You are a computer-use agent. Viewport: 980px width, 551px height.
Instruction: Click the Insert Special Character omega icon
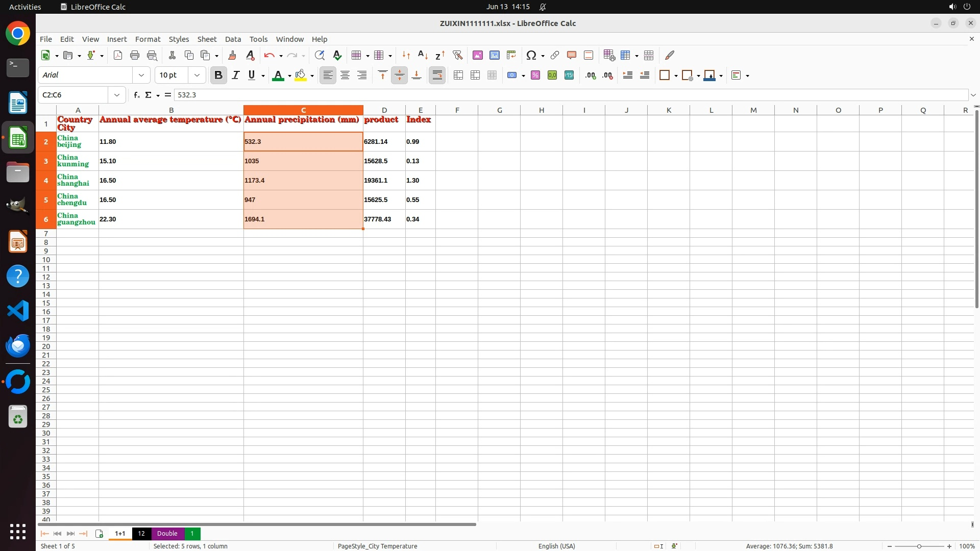[531, 55]
